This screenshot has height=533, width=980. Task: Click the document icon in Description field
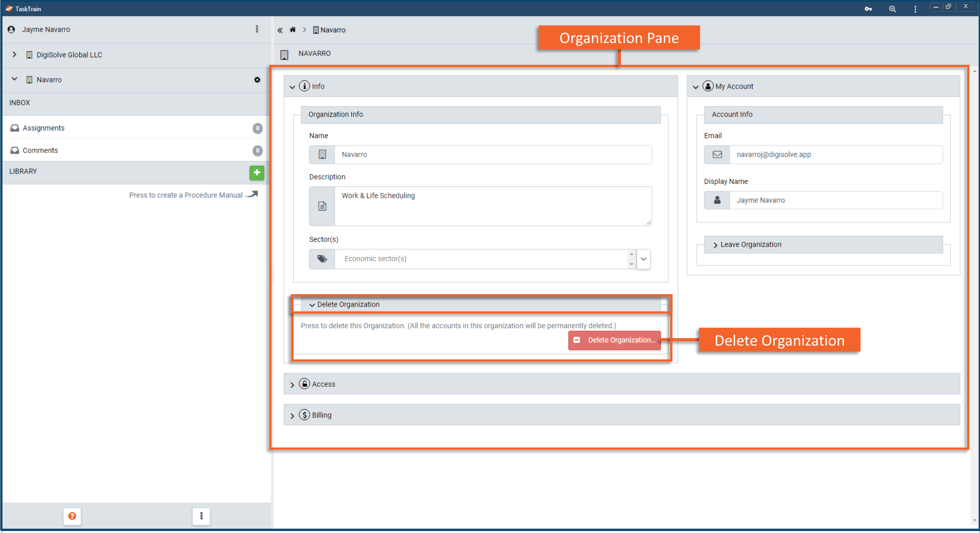click(x=322, y=206)
